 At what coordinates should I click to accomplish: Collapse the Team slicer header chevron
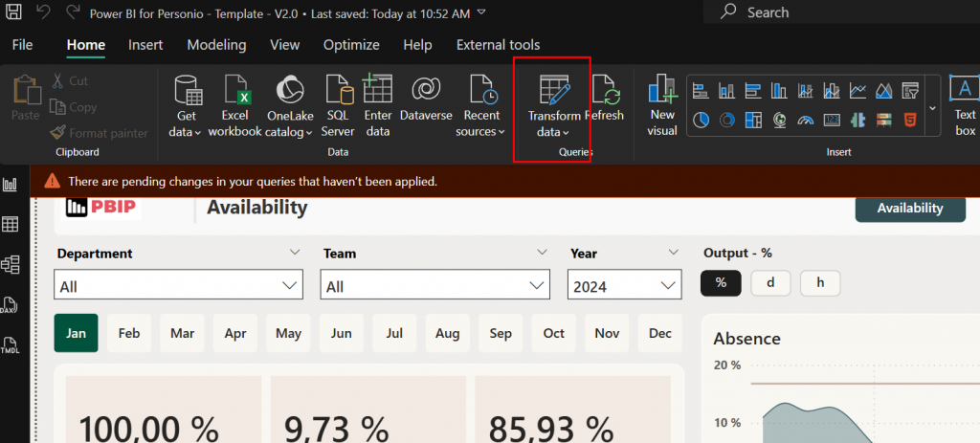tap(543, 253)
